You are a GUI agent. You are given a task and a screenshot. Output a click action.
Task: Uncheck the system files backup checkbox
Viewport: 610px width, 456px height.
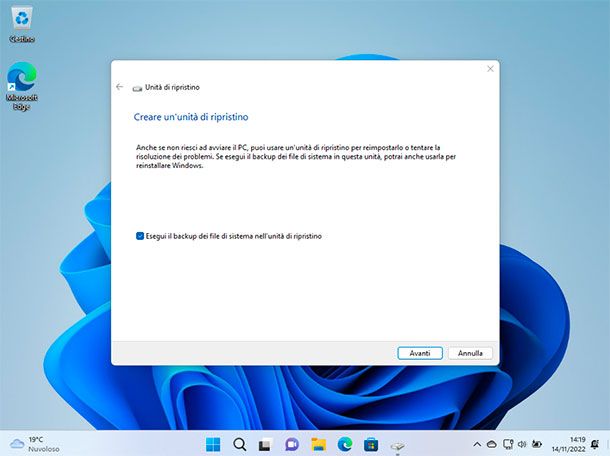[x=140, y=236]
